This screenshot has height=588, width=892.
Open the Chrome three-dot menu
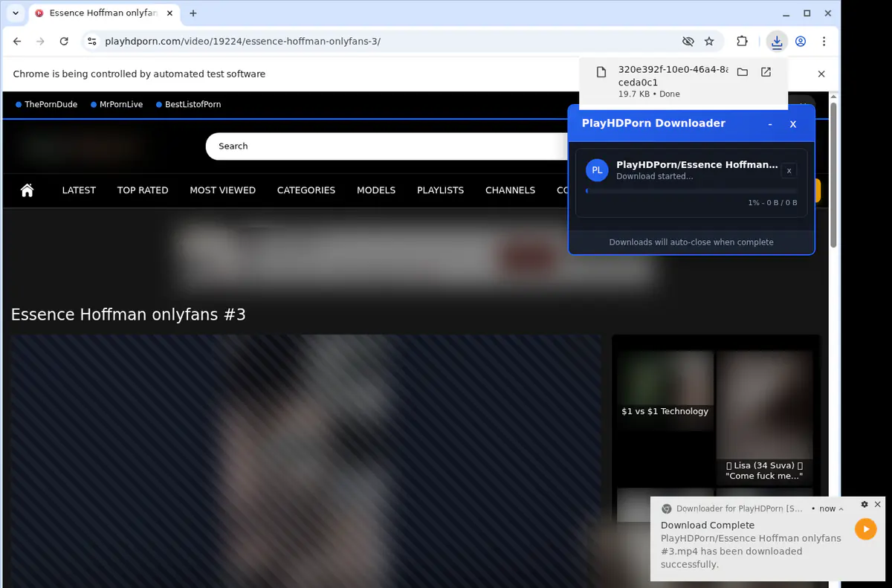pos(824,42)
